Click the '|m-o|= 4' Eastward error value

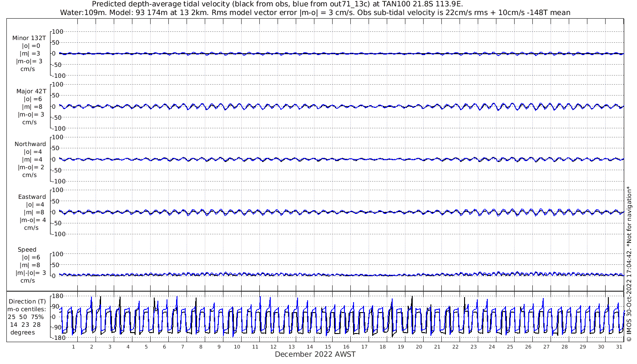[33, 220]
